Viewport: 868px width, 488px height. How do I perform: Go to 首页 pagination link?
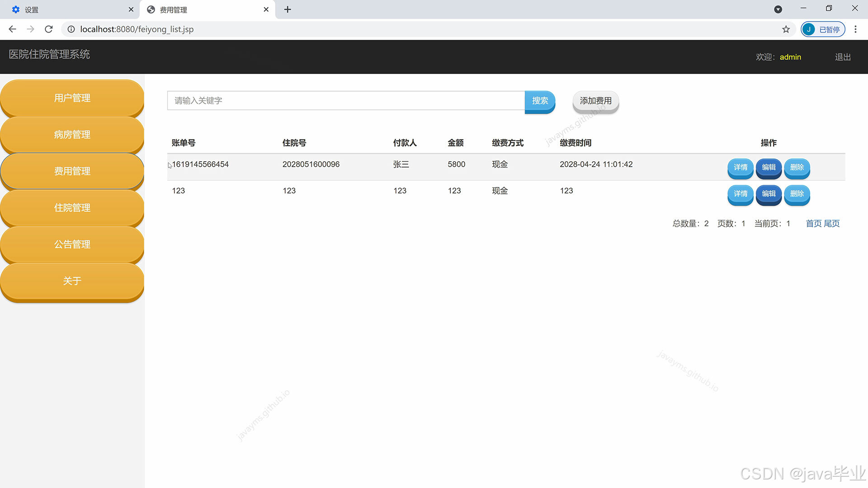point(813,224)
